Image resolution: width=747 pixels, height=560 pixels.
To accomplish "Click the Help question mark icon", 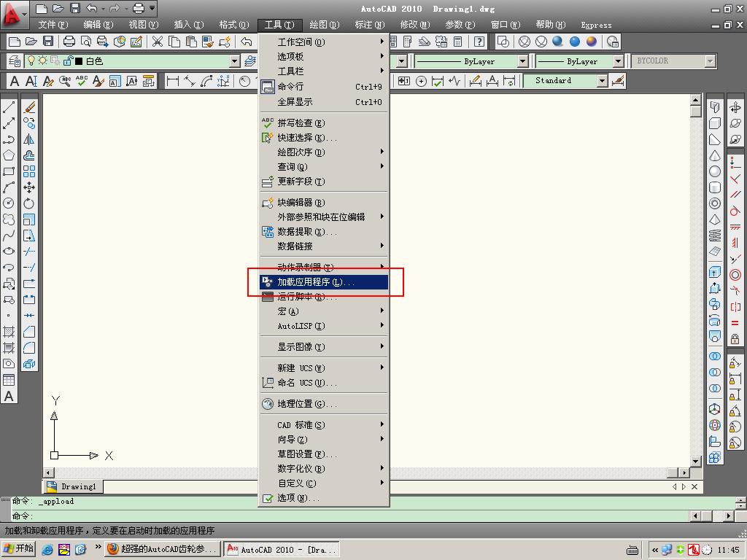I will click(x=479, y=42).
